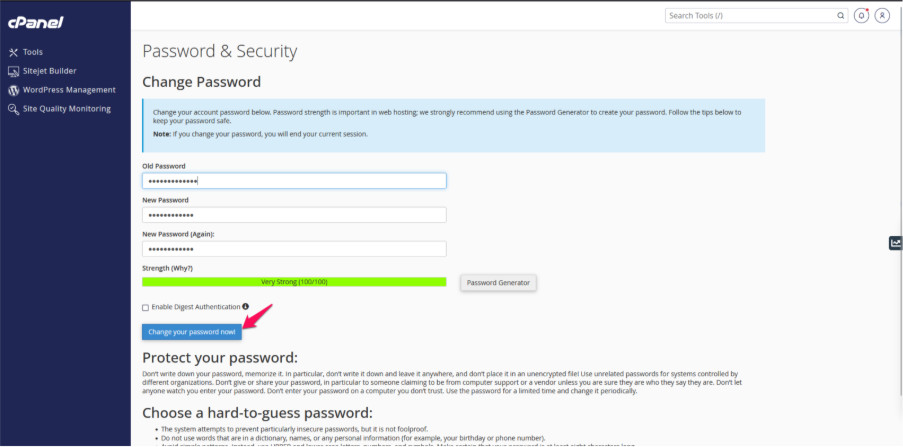
Task: Open the notifications bell icon
Action: coord(862,16)
